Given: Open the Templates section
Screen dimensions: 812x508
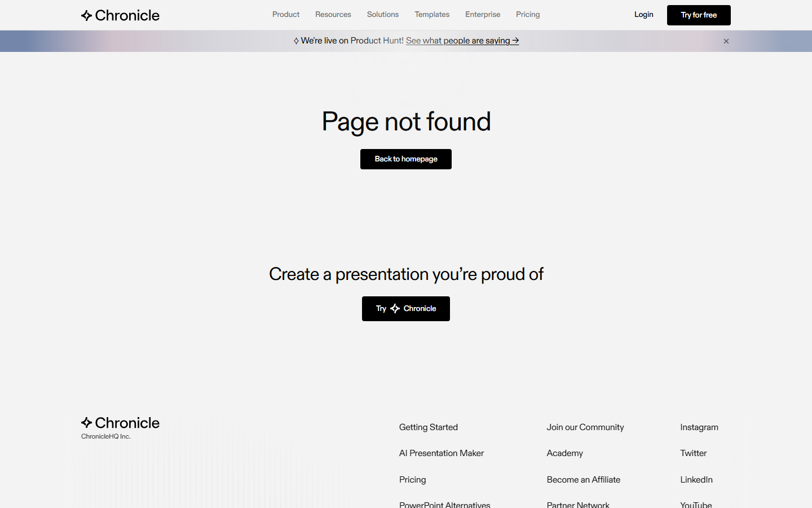Looking at the screenshot, I should coord(432,15).
